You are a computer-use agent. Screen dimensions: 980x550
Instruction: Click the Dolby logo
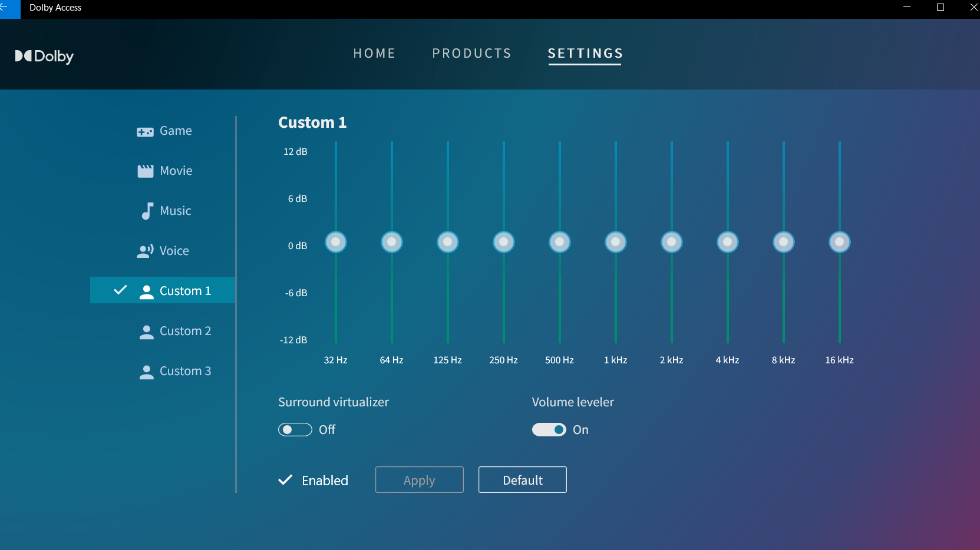pos(44,57)
